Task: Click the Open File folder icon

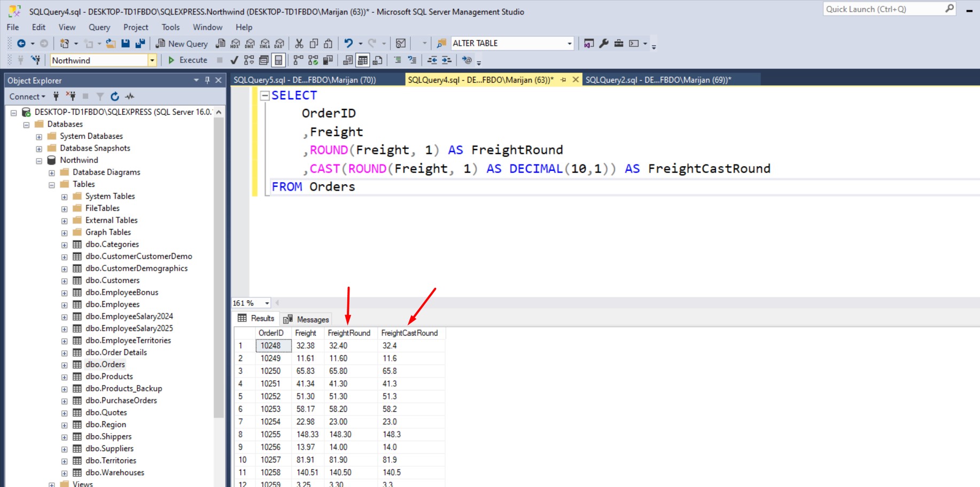Action: (x=111, y=43)
